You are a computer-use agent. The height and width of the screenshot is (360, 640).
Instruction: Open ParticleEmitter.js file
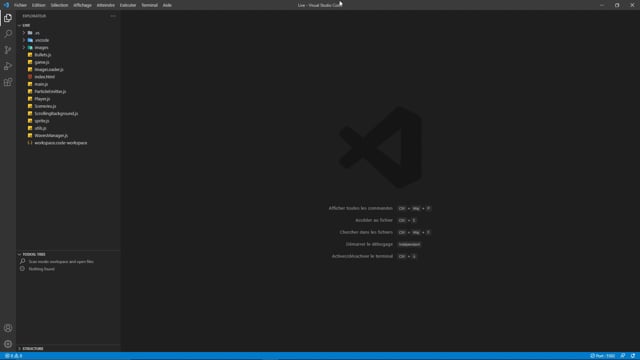68,91
